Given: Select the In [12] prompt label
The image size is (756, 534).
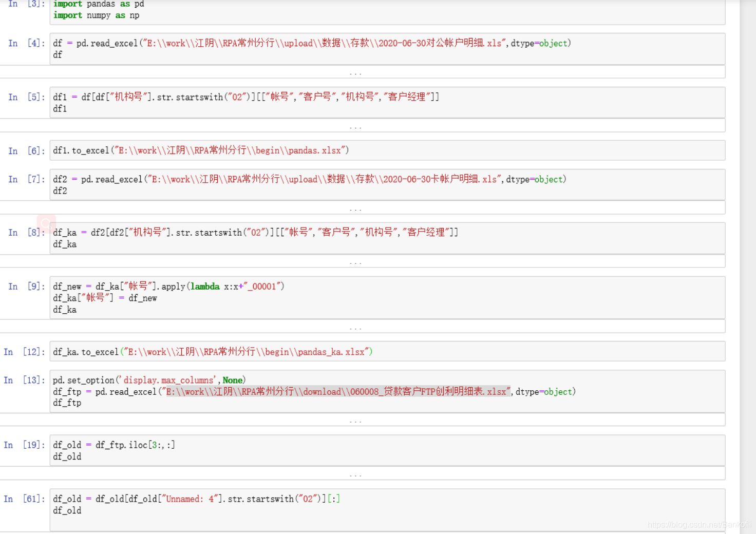Looking at the screenshot, I should pyautogui.click(x=24, y=352).
